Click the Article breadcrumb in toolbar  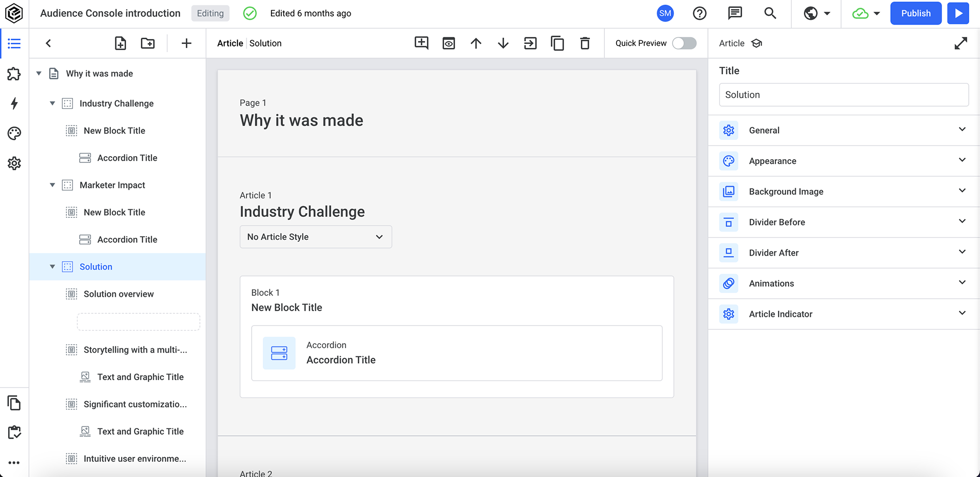tap(230, 43)
